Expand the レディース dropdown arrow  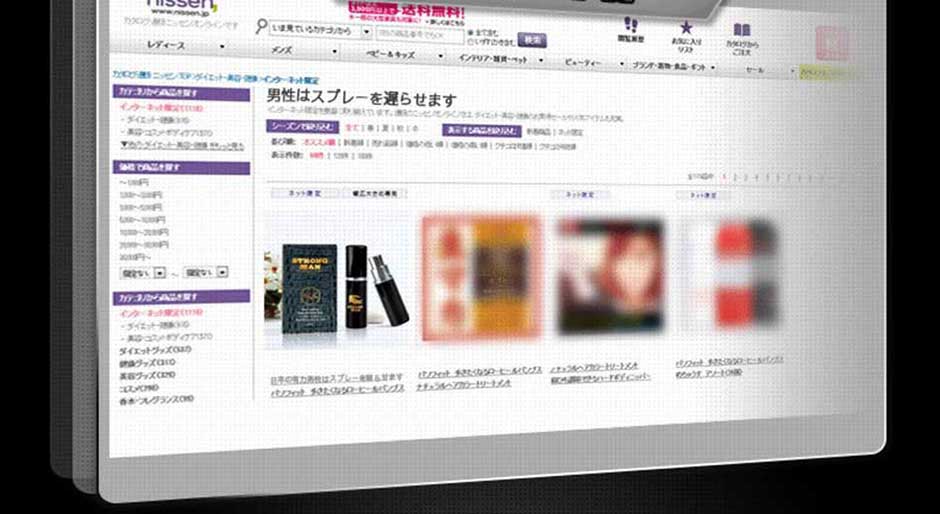point(222,47)
